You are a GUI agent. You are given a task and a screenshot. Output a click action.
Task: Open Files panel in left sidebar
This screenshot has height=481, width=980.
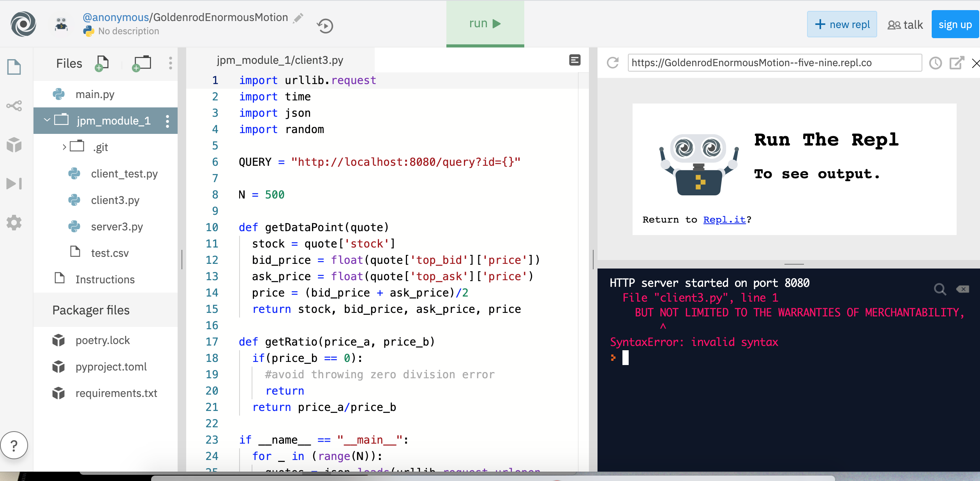[14, 67]
